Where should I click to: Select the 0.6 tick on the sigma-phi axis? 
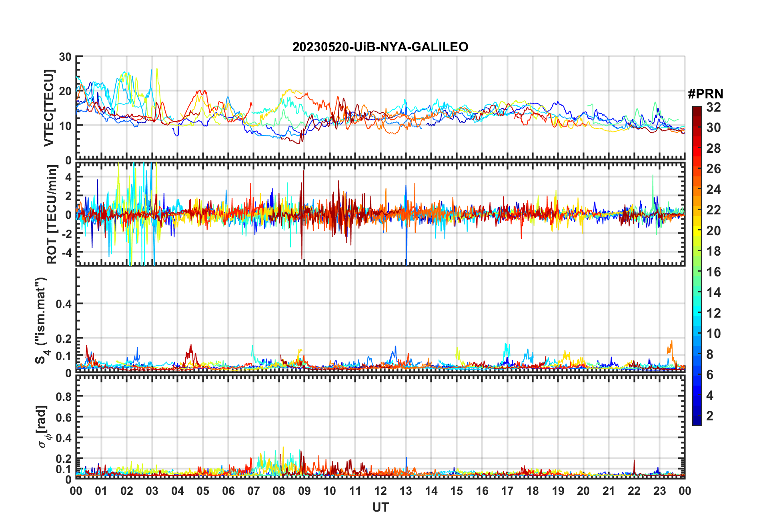point(64,418)
